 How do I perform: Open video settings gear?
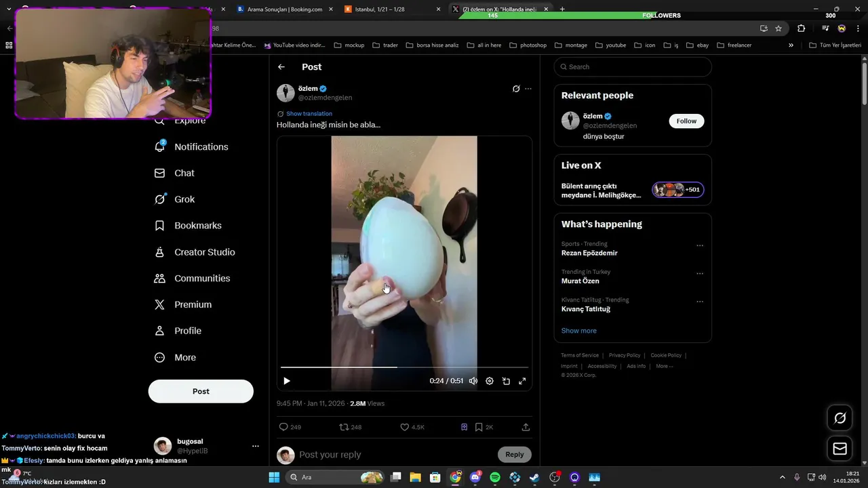click(490, 381)
